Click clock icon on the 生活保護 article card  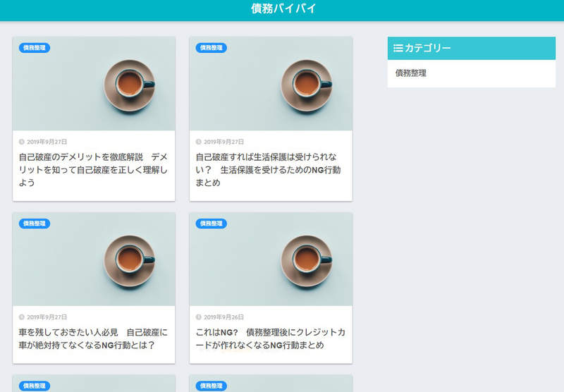click(199, 142)
